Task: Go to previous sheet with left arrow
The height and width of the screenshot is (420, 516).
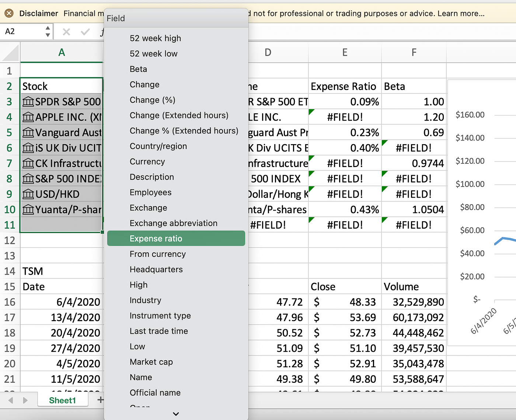Action: [x=11, y=400]
